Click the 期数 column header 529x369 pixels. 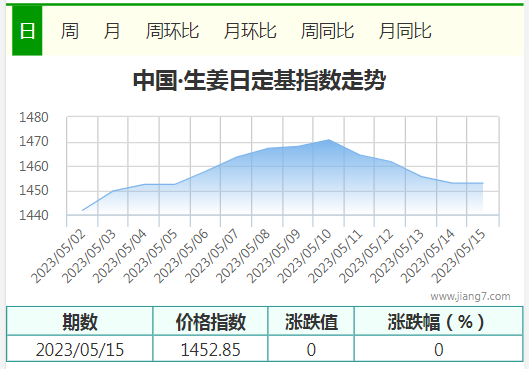pyautogui.click(x=80, y=321)
